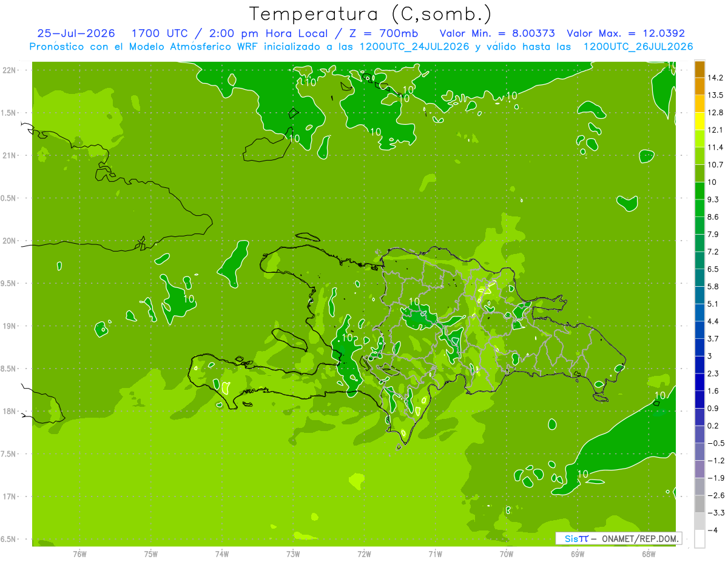Click the '69W' longitude axis label

tap(577, 554)
